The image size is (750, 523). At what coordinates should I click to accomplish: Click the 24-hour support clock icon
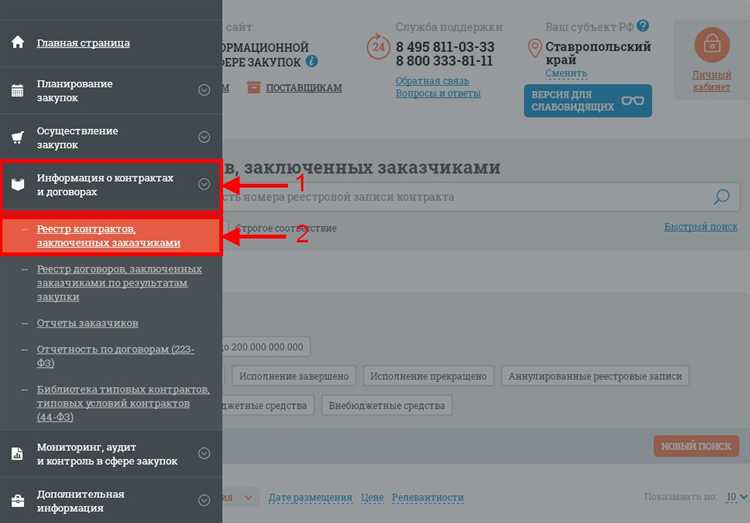(378, 47)
